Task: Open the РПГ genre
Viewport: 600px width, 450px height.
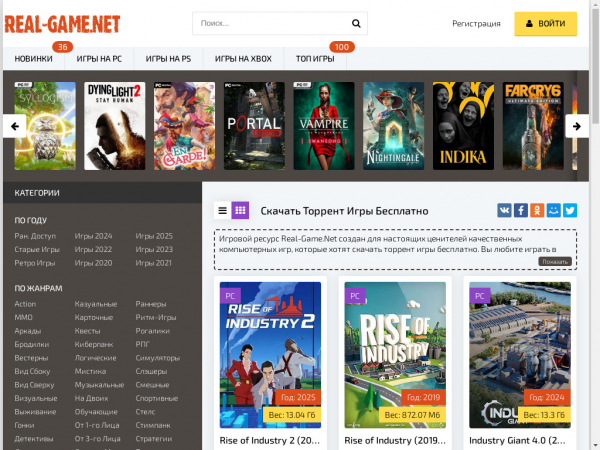Action: click(142, 344)
